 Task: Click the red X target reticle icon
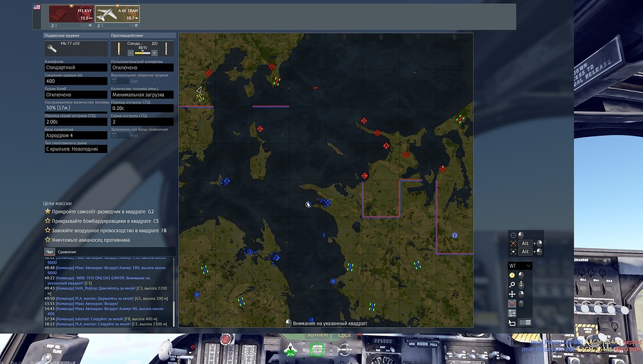(513, 243)
